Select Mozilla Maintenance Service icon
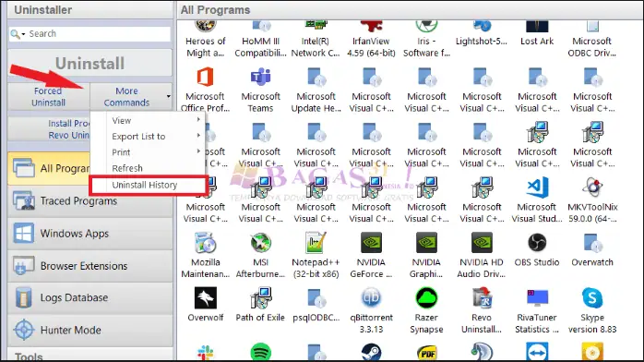644x362 pixels. pyautogui.click(x=205, y=243)
